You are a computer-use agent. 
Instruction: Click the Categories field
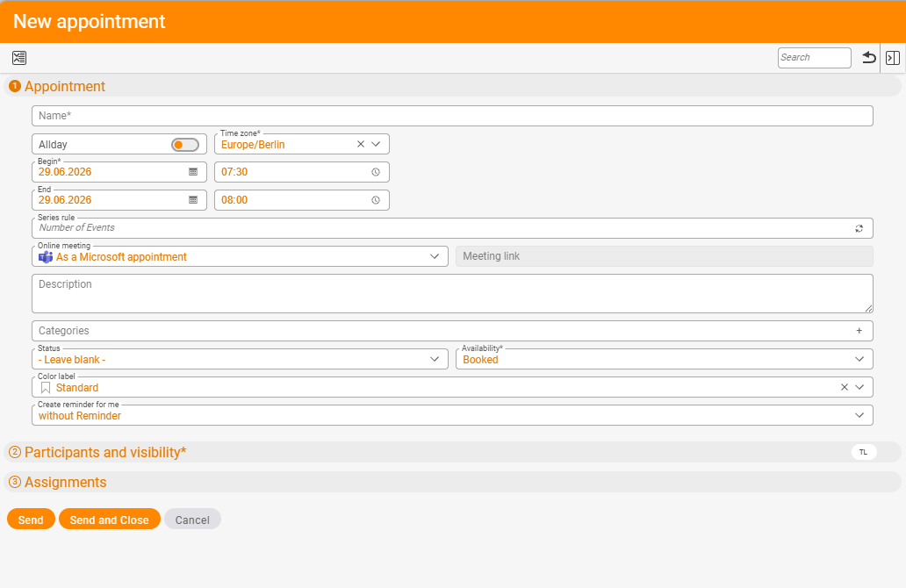pos(452,331)
